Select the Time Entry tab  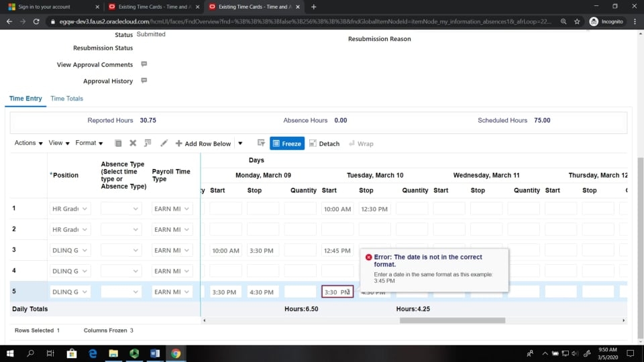[x=25, y=99]
